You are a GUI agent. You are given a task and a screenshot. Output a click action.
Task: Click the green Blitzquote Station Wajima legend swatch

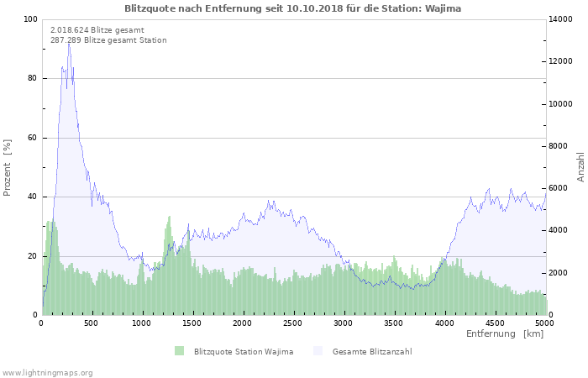(179, 351)
